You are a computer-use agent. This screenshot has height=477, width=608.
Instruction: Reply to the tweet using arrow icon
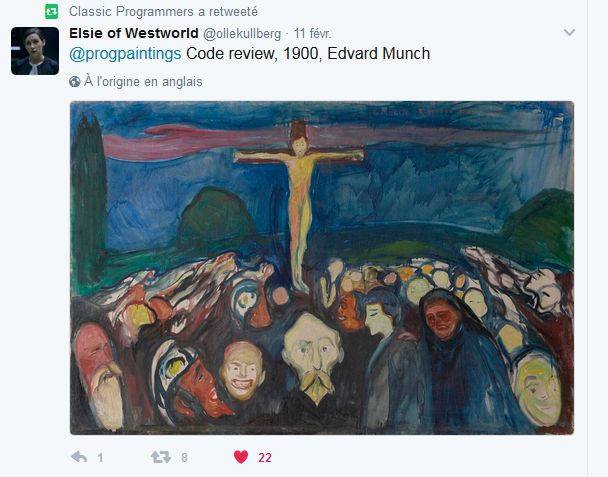point(79,457)
